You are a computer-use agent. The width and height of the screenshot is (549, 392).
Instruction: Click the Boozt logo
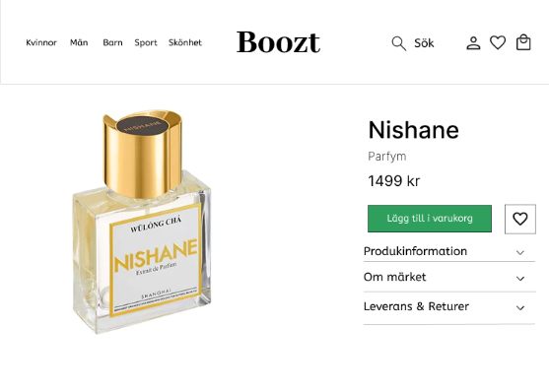tap(278, 42)
